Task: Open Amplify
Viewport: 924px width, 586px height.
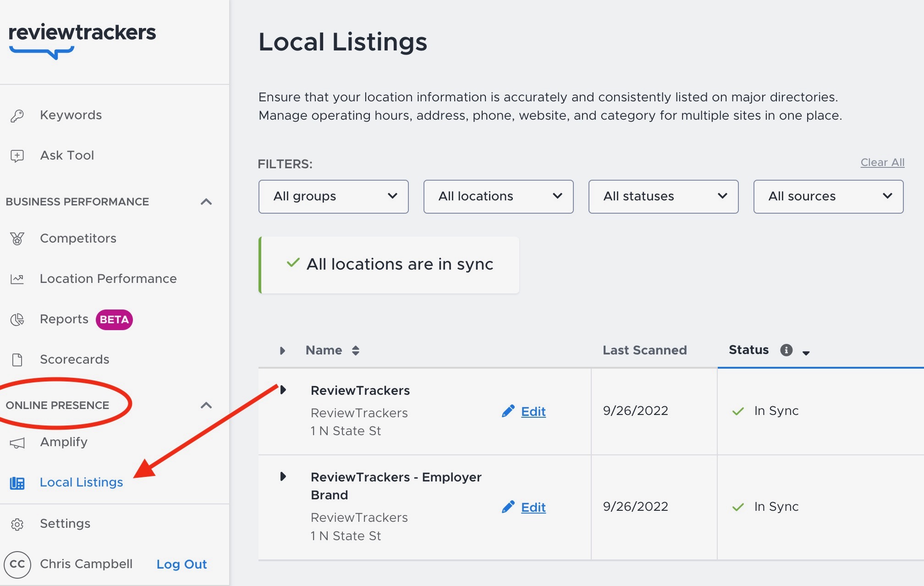Action: click(x=64, y=442)
